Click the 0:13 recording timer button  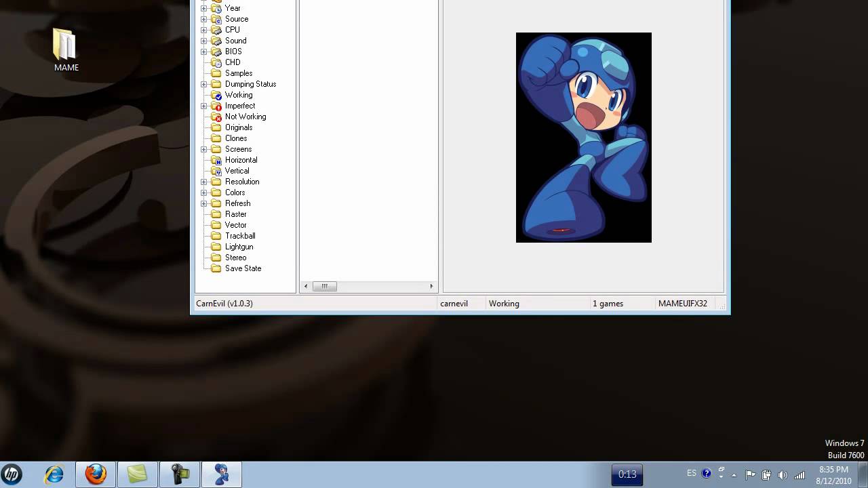[627, 474]
